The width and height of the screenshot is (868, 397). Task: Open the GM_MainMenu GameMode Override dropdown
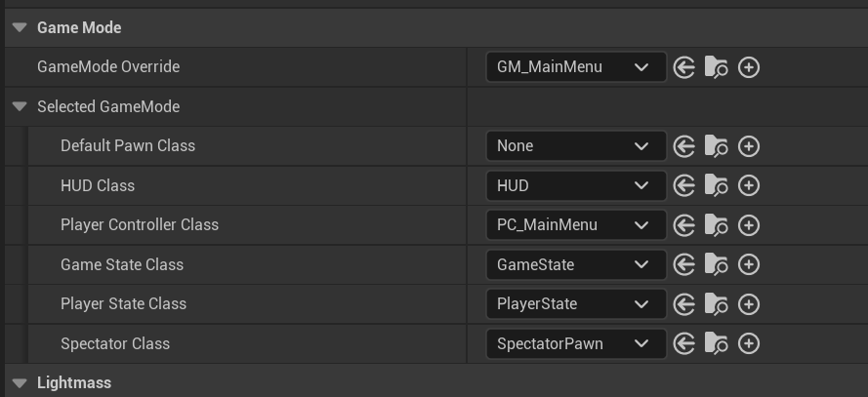576,67
